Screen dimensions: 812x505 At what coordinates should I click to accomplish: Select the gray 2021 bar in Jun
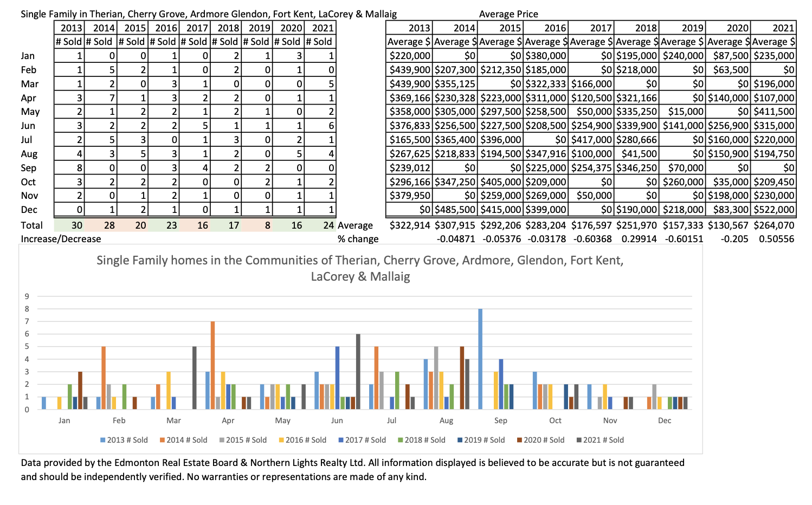tap(358, 372)
